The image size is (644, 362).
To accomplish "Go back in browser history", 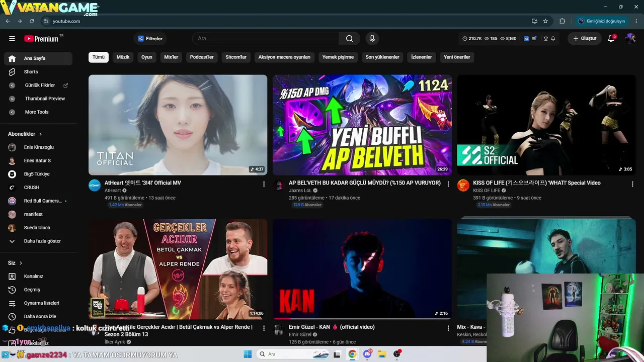I will coord(8,21).
